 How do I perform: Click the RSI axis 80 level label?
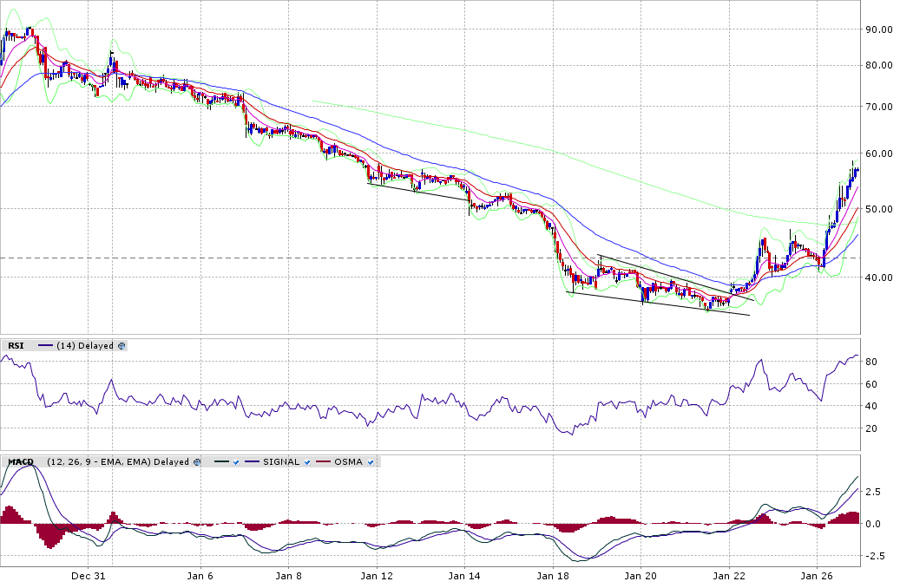870,362
